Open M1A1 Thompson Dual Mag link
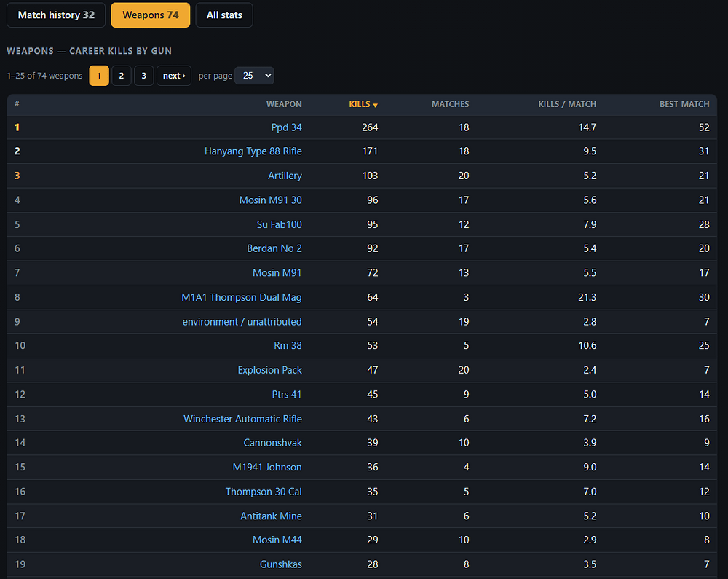This screenshot has height=579, width=728. click(x=242, y=297)
